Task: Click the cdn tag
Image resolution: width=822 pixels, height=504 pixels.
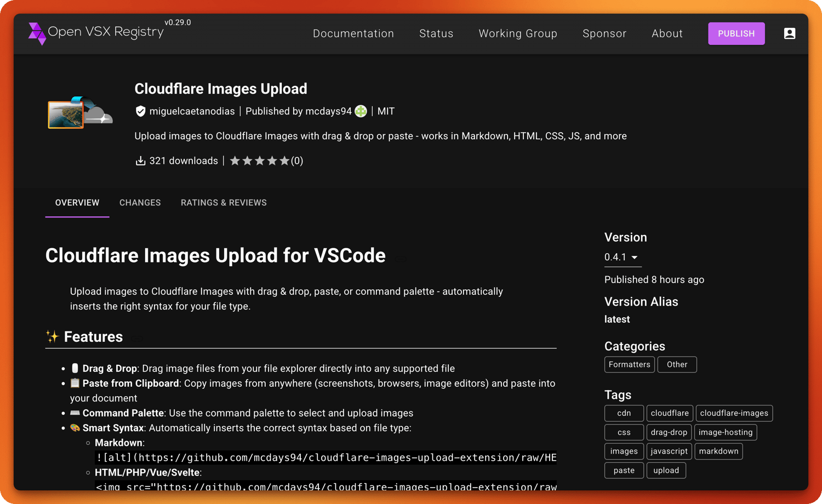Action: [624, 413]
